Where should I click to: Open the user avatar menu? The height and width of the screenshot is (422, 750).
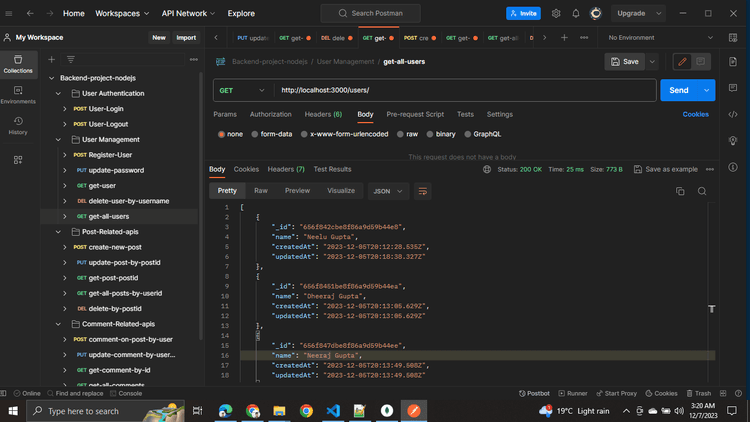(x=596, y=13)
